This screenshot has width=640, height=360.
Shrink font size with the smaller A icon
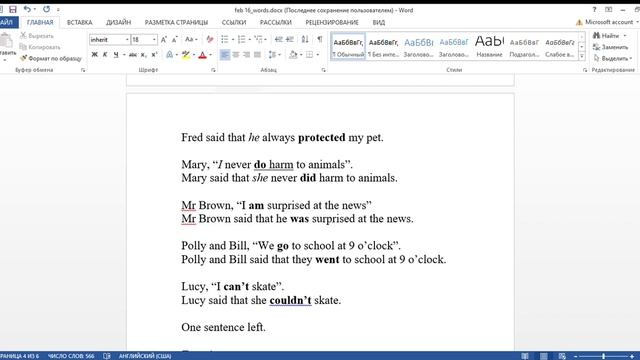coord(175,40)
